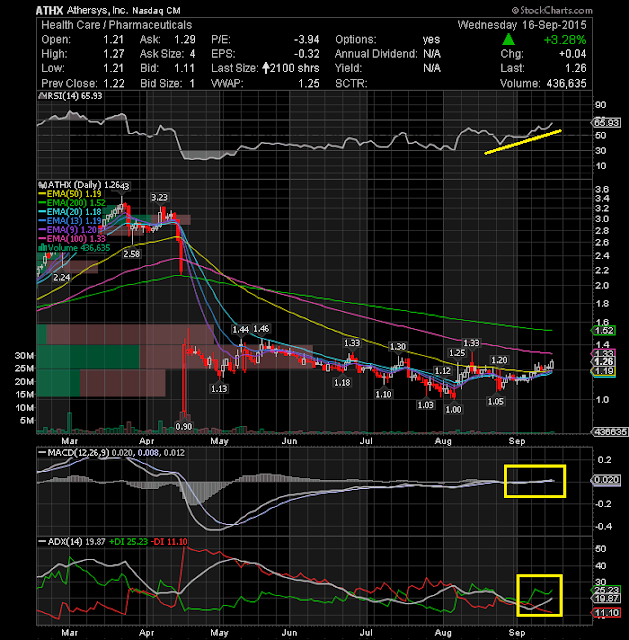Click the ATHX ticker symbol title
The width and height of the screenshot is (629, 640).
pos(49,11)
